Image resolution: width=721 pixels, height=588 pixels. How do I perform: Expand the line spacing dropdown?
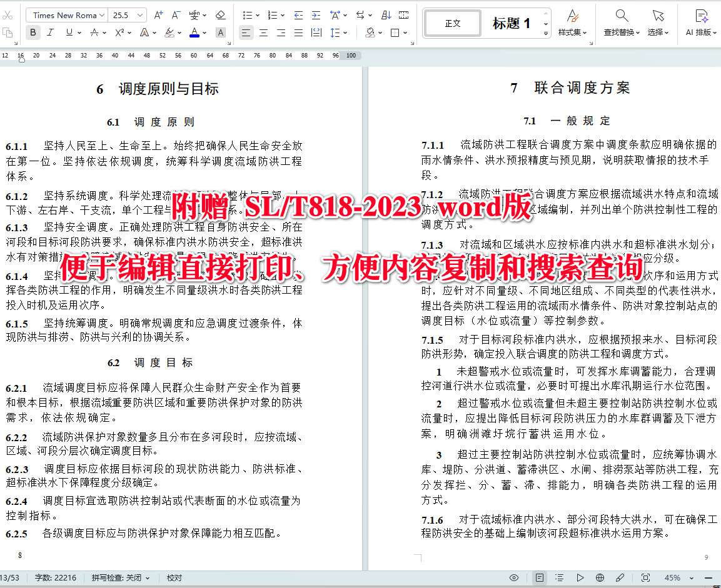(x=345, y=32)
